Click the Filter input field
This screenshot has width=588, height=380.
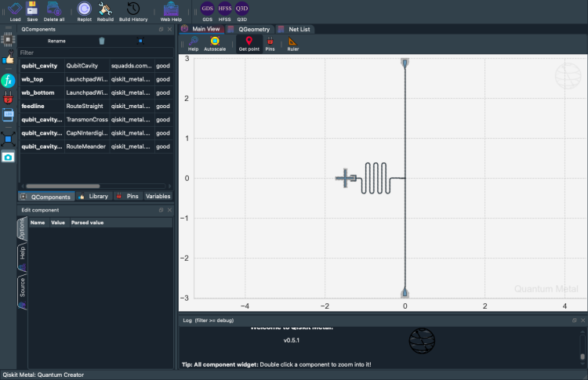click(96, 52)
